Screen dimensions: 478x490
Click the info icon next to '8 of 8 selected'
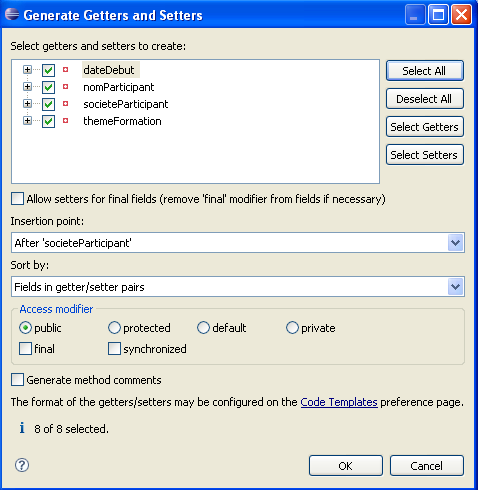[x=22, y=428]
